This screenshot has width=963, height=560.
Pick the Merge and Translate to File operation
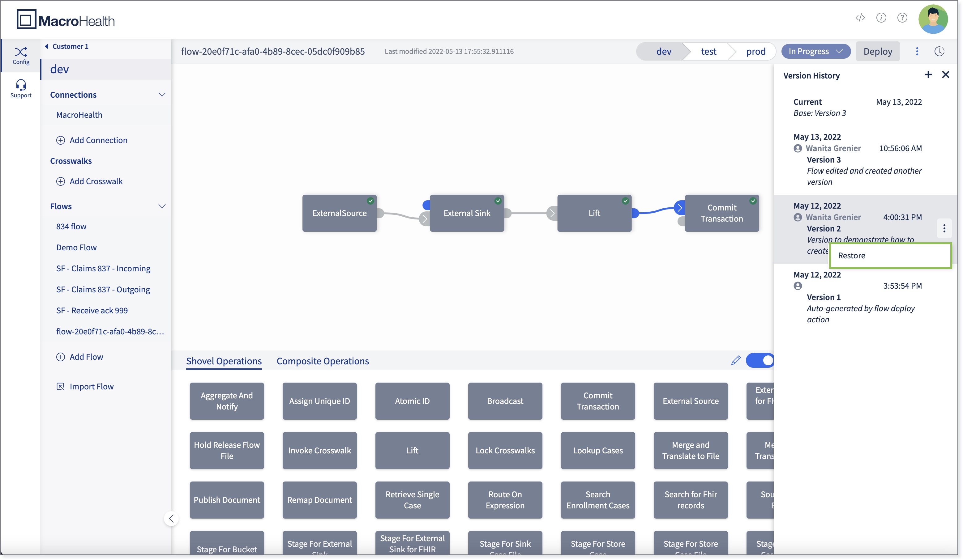point(691,450)
